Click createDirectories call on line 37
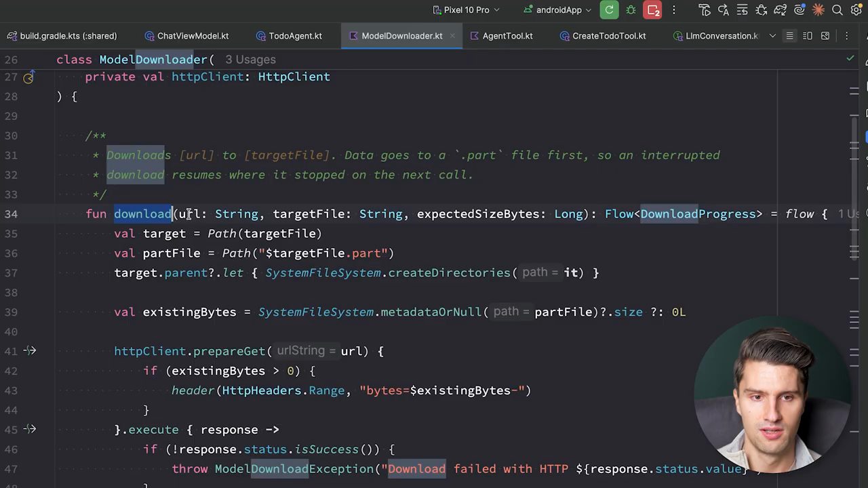This screenshot has width=868, height=488. coord(449,272)
